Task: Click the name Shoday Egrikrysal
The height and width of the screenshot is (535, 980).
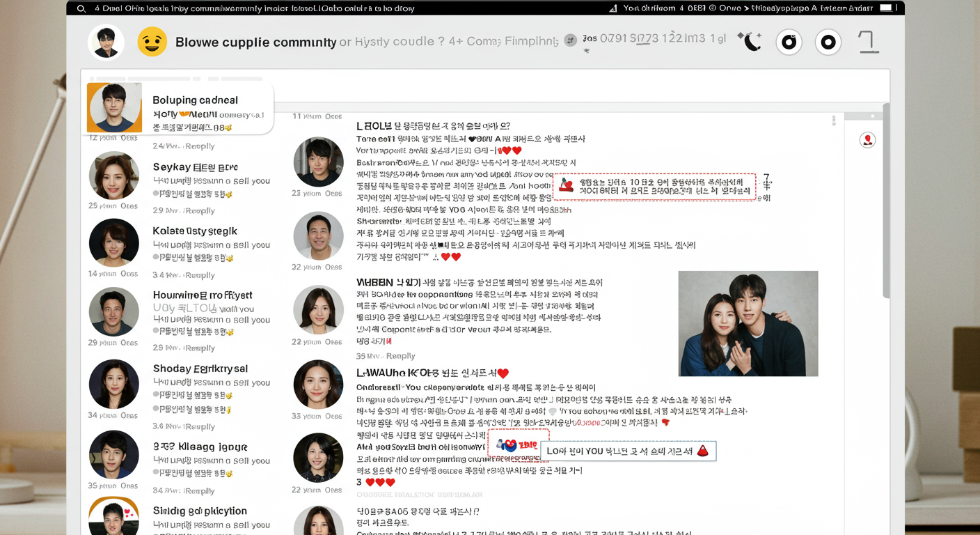Action: click(200, 369)
